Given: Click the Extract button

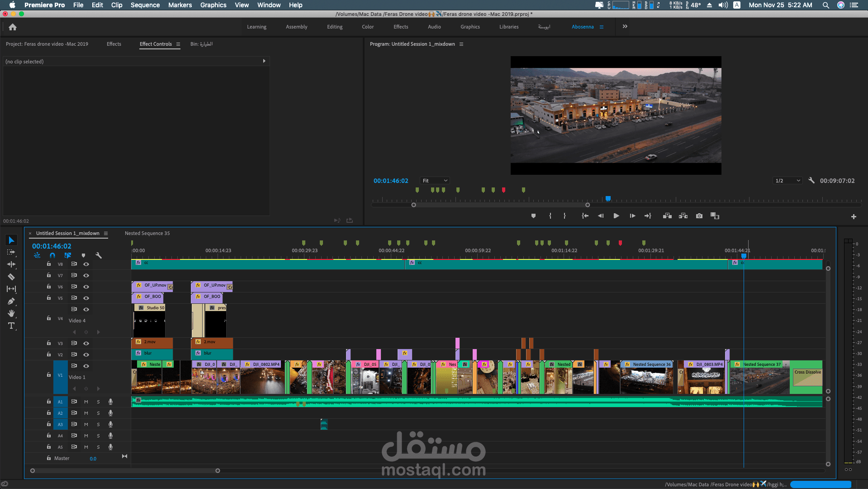Looking at the screenshot, I should click(683, 216).
